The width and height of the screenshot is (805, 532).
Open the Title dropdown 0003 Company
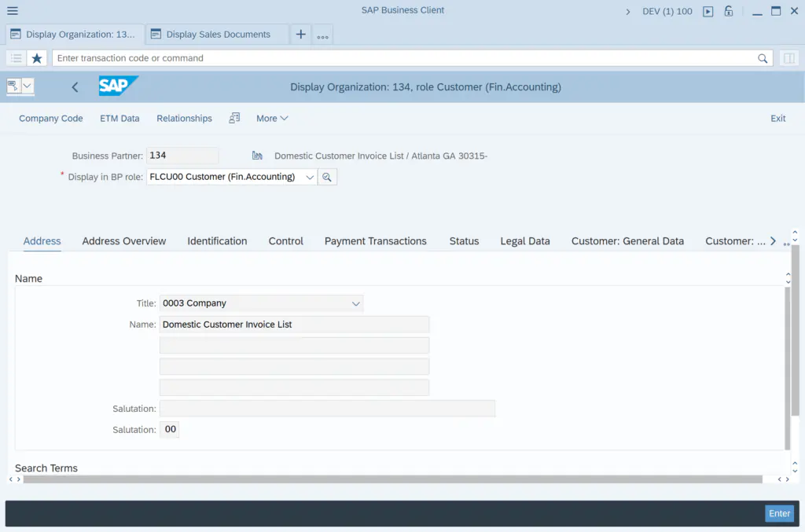tap(356, 303)
